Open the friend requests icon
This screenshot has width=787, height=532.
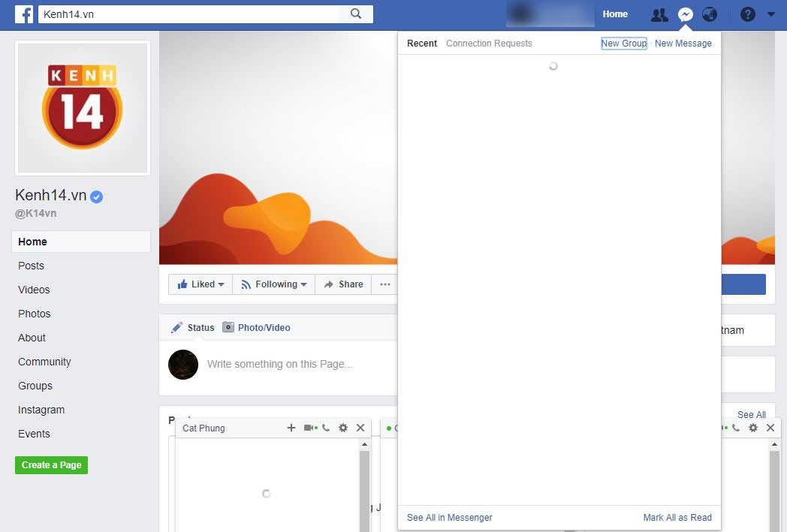659,14
